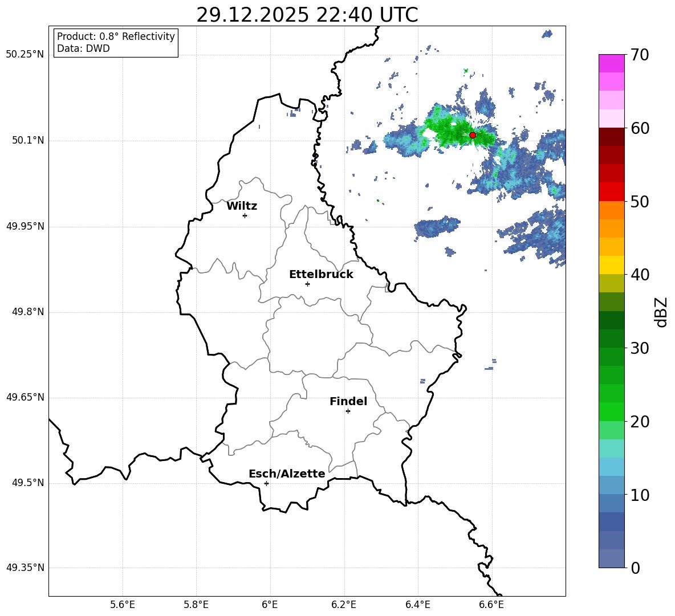Screen dimensions: 675x616
Task: Click the colorbar tick label 70
Action: click(640, 55)
